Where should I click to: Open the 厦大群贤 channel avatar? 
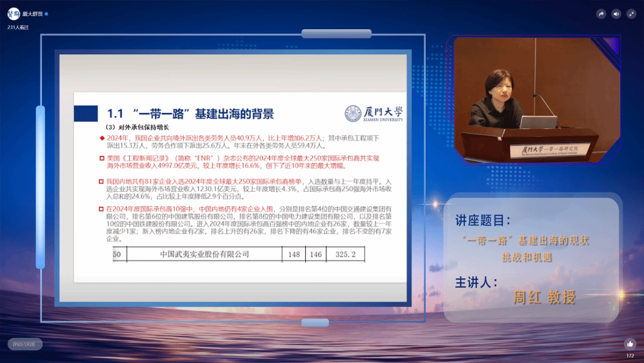13,14
